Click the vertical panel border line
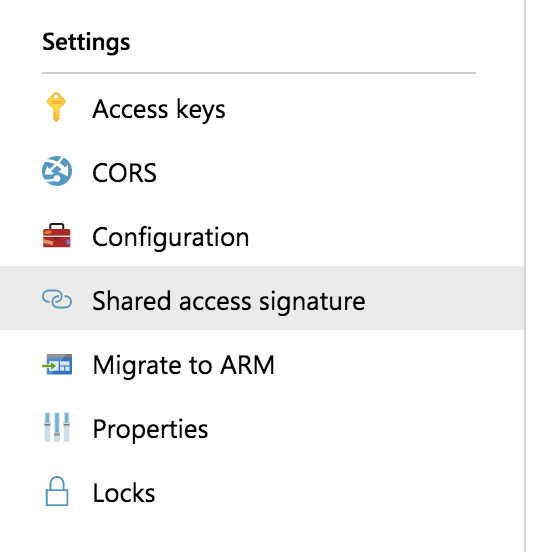The width and height of the screenshot is (546, 552). pyautogui.click(x=525, y=276)
